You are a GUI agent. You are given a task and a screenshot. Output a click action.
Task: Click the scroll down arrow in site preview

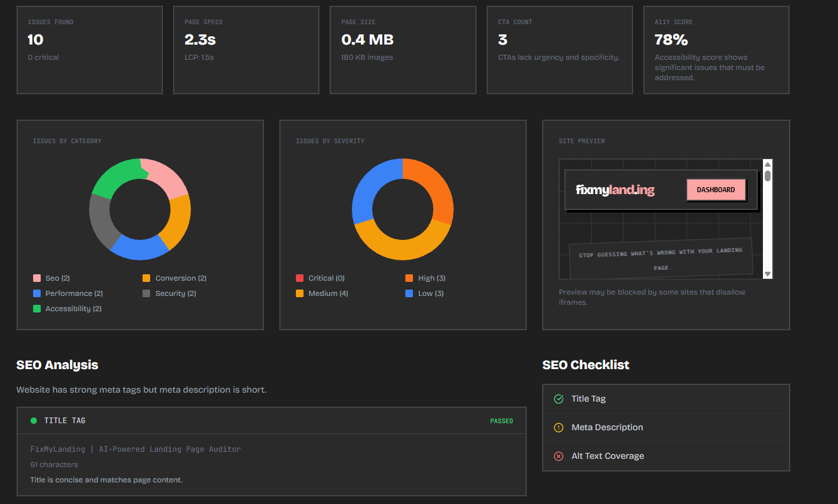point(767,274)
